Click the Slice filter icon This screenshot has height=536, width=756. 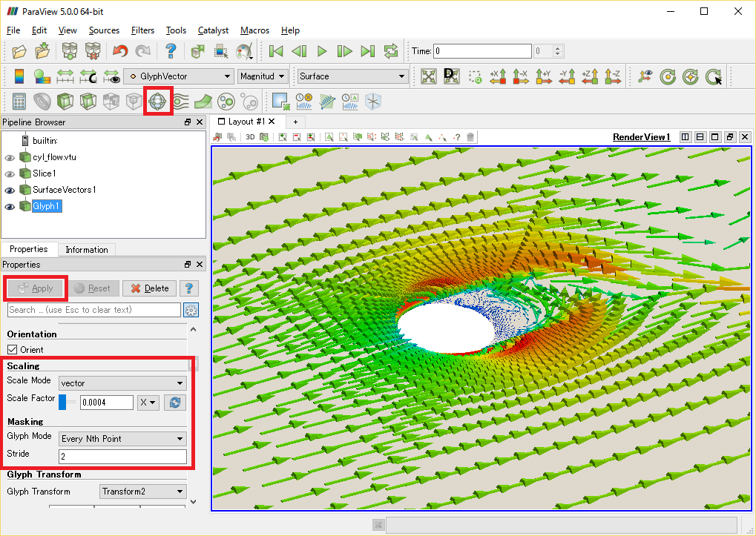coord(88,102)
